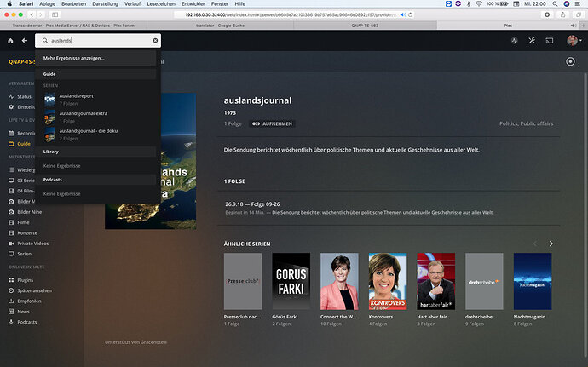Mute audio in the address bar

[x=403, y=14]
